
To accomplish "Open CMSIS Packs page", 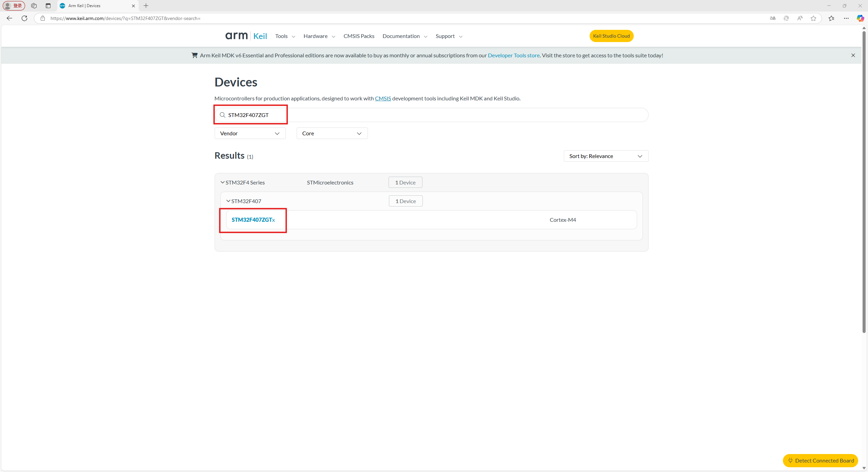I will [359, 36].
